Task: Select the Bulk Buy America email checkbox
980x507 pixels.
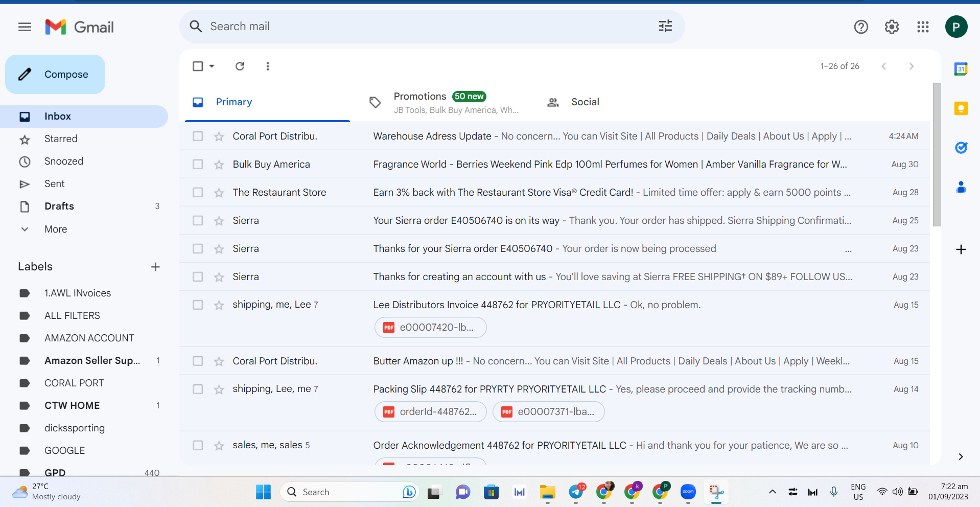Action: pos(198,164)
